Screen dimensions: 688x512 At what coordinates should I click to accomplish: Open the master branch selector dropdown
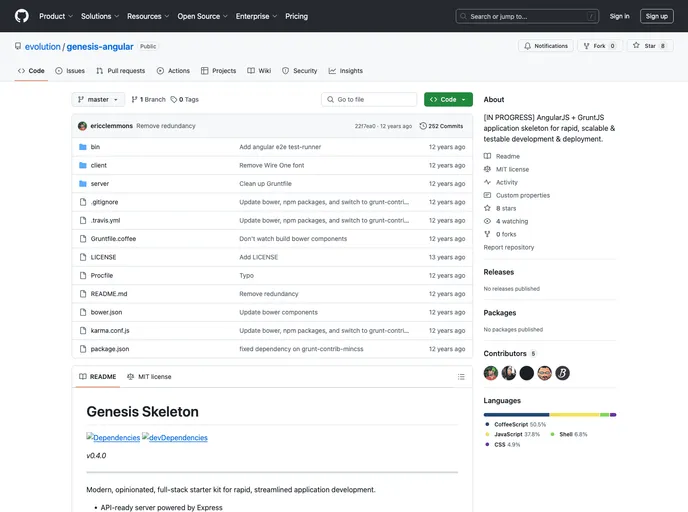tap(98, 100)
